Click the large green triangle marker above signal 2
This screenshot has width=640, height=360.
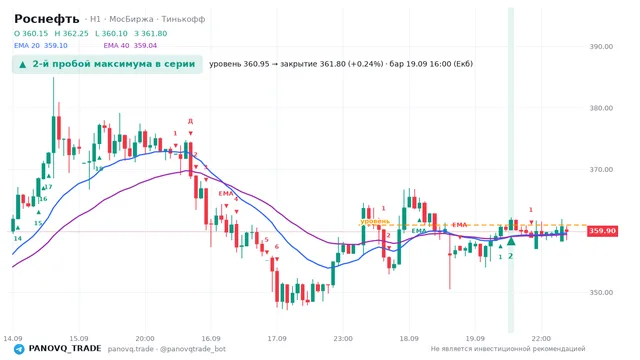pyautogui.click(x=511, y=242)
